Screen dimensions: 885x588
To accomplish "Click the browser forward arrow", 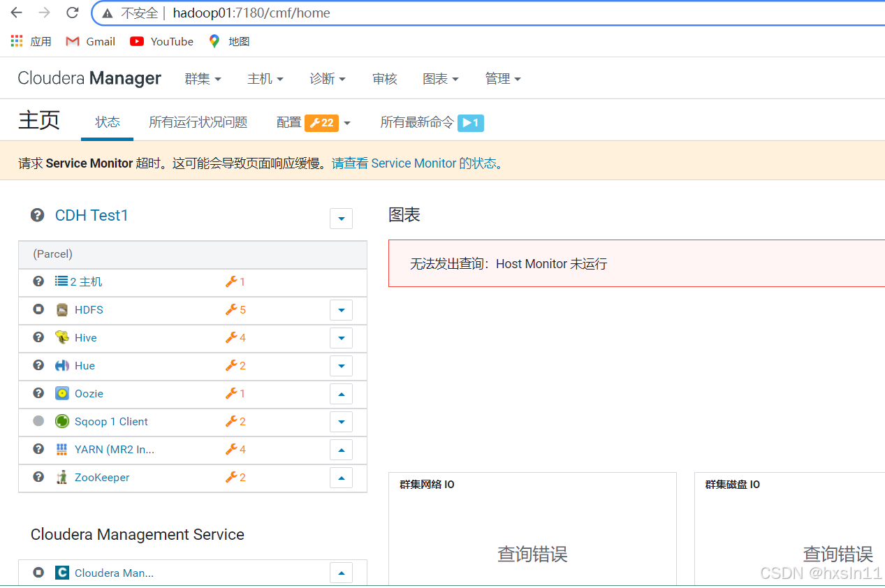I will [x=44, y=13].
